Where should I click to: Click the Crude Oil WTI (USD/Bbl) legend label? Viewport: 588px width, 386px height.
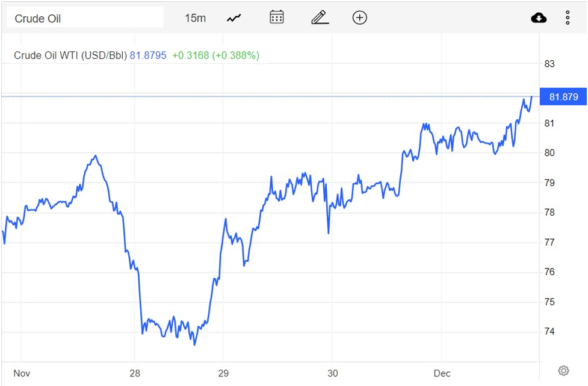(70, 55)
